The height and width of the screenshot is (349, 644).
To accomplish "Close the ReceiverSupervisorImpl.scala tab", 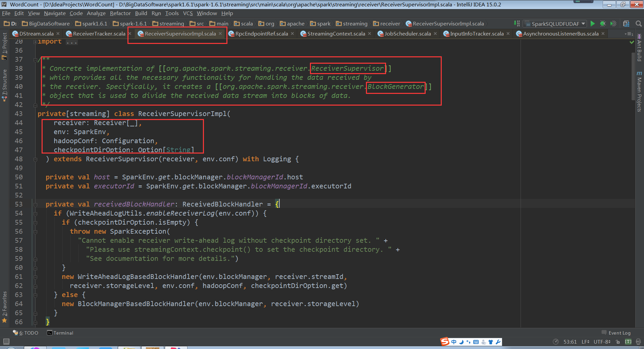I will tap(220, 34).
